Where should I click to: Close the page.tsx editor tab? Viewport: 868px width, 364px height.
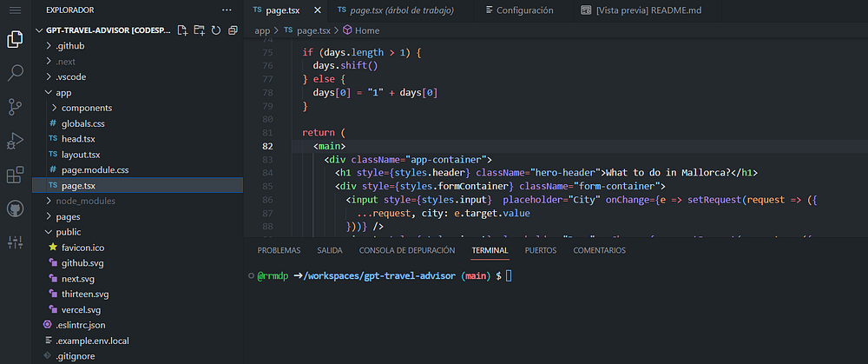[317, 10]
